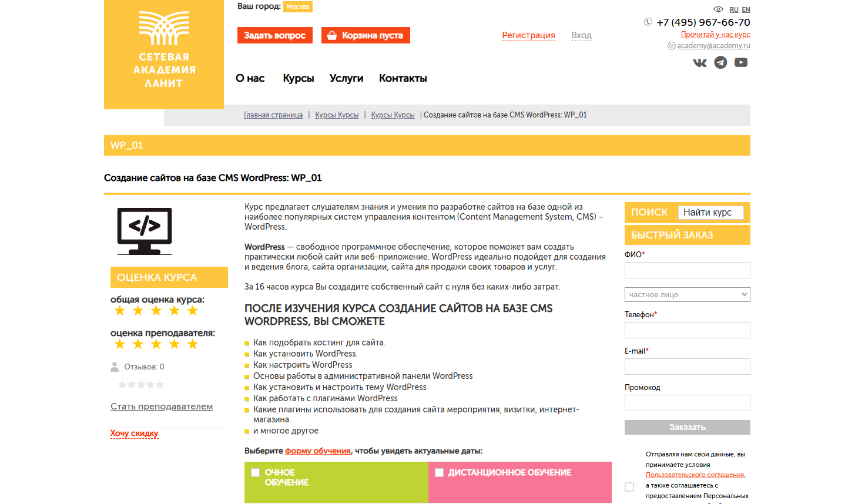The width and height of the screenshot is (865, 504).
Task: Focus the Телефон input field
Action: click(x=688, y=330)
